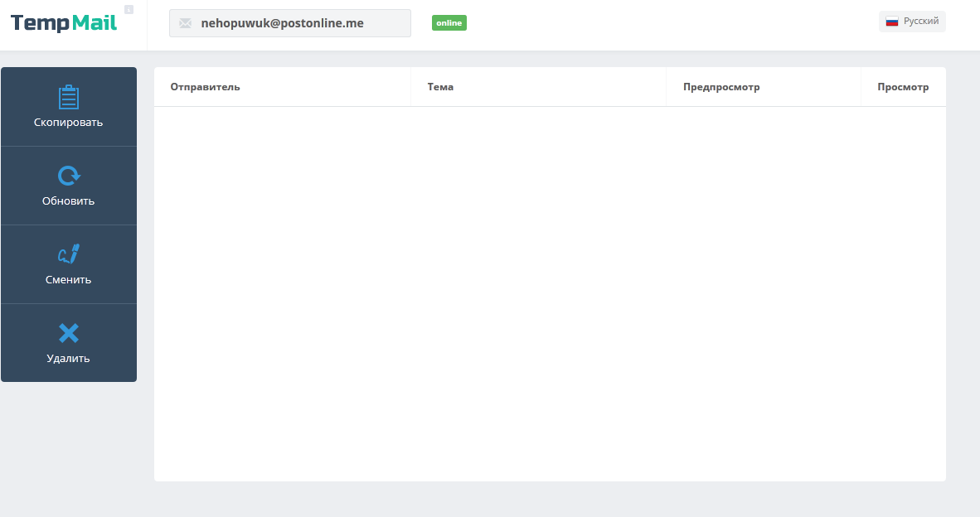Select the nehopuwuk@postonline.me address field
The height and width of the screenshot is (517, 980).
click(x=290, y=24)
